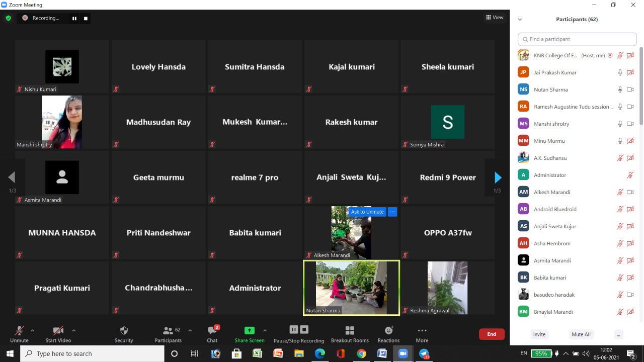Open Telegram from the taskbar
This screenshot has height=362, width=644.
(x=424, y=353)
